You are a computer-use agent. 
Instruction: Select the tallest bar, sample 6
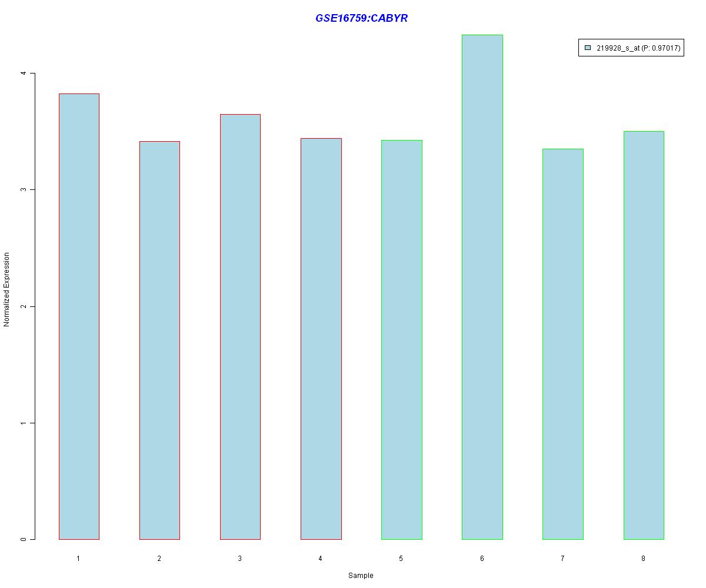coord(482,287)
